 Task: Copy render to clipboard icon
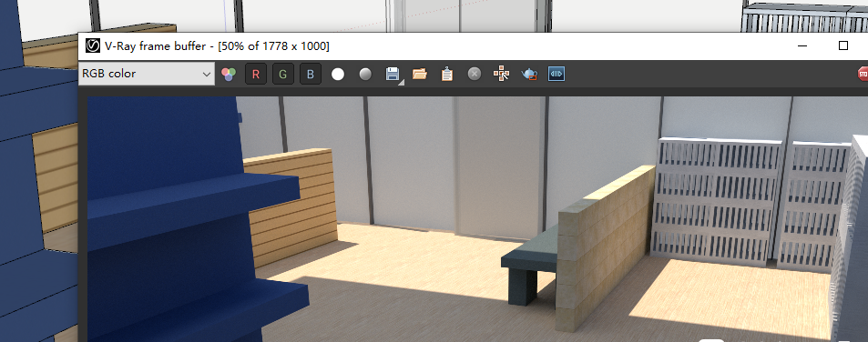(x=447, y=74)
